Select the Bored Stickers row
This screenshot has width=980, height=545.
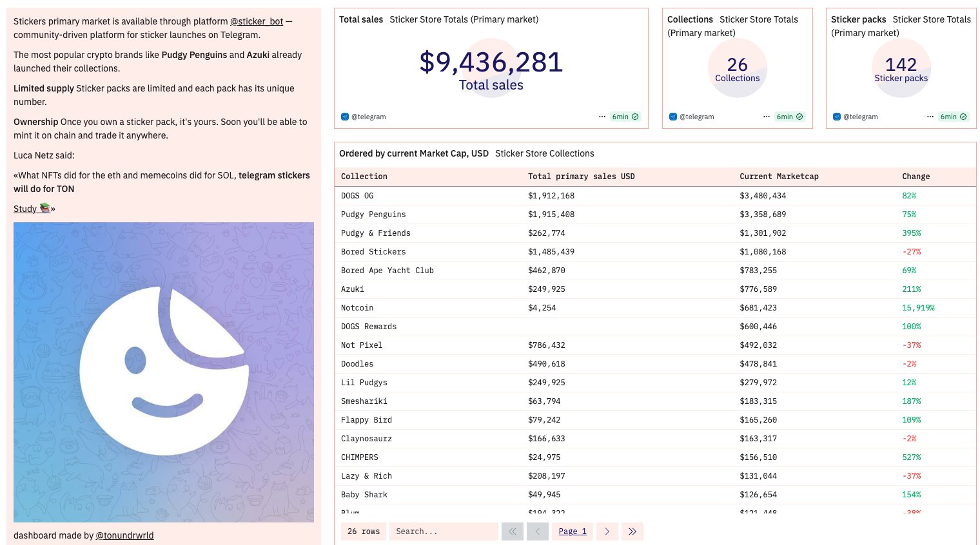coord(654,252)
